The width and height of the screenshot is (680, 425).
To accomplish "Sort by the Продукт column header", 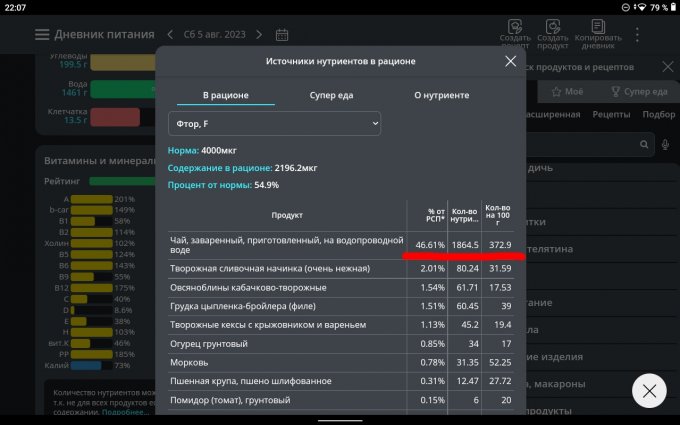I will pos(287,215).
